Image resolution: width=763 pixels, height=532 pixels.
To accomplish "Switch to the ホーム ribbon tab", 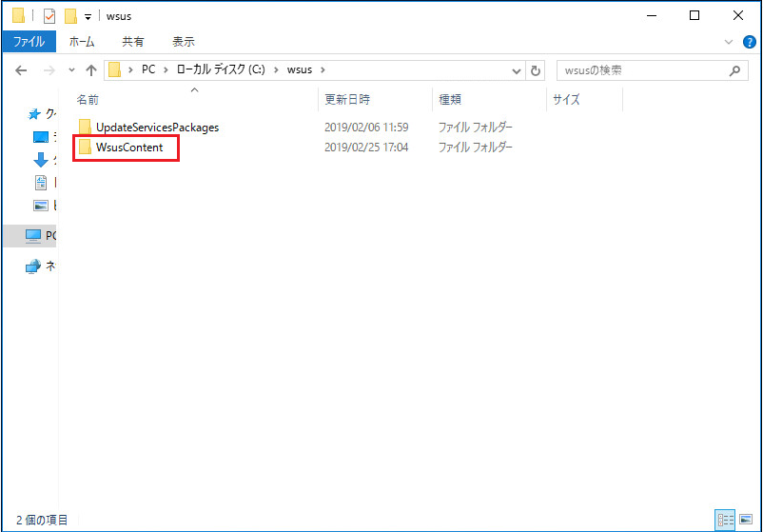I will [82, 42].
